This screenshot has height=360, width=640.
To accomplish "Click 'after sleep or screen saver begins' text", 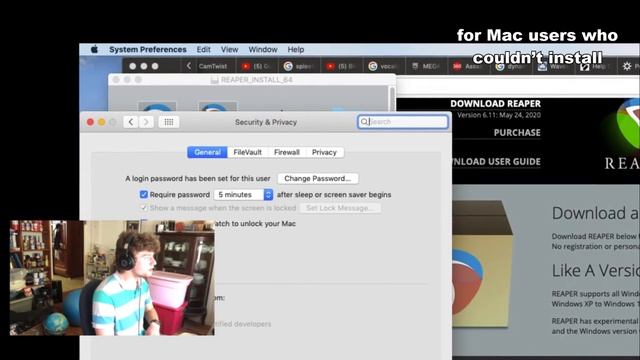I will point(334,195).
